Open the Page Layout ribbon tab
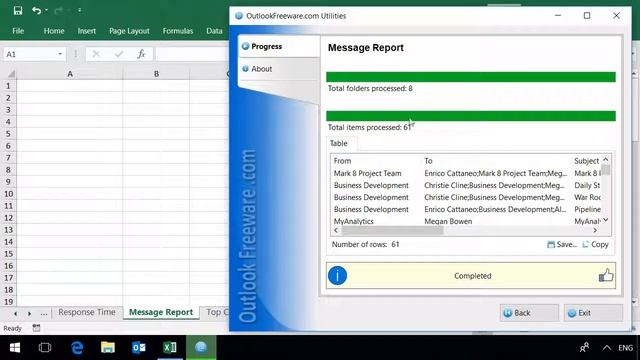 129,31
